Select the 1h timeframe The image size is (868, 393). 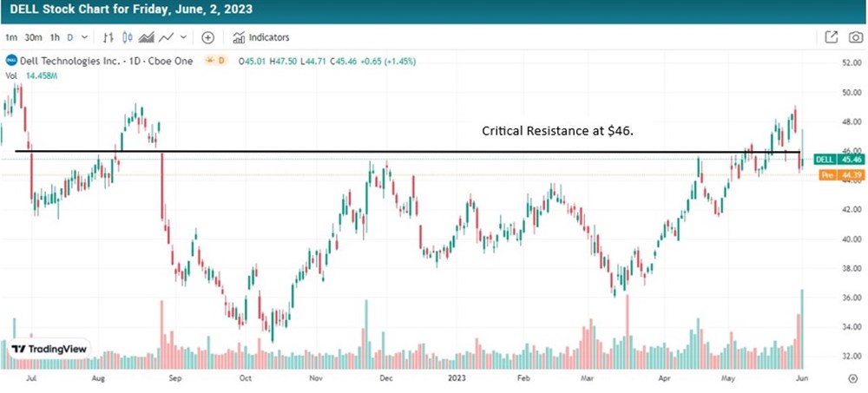(56, 37)
